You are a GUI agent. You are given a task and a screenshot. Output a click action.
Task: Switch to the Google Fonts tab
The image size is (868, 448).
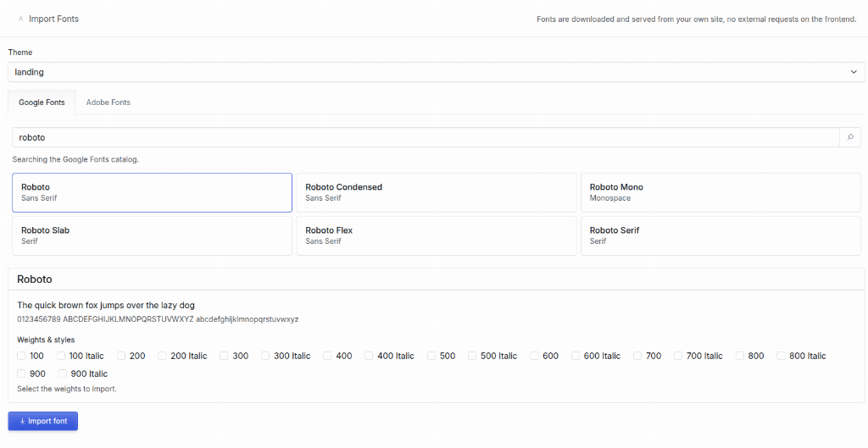point(42,102)
